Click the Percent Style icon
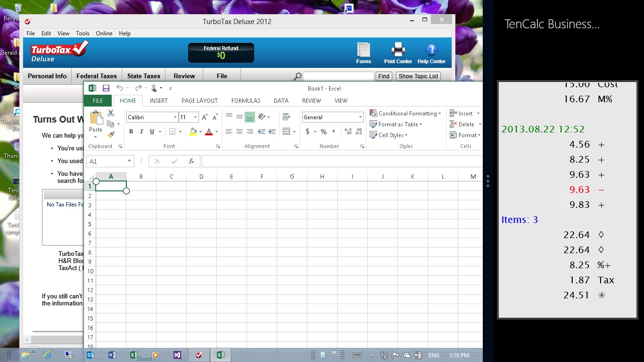Screen dimensions: 644x362 pyautogui.click(x=323, y=132)
